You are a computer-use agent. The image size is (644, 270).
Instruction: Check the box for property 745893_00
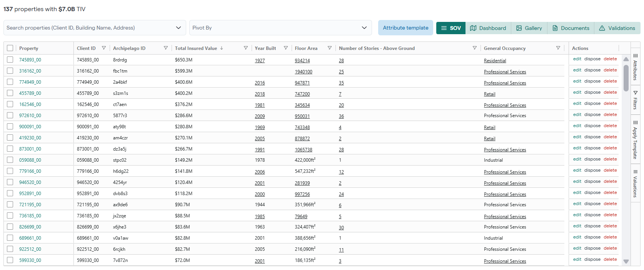[10, 60]
